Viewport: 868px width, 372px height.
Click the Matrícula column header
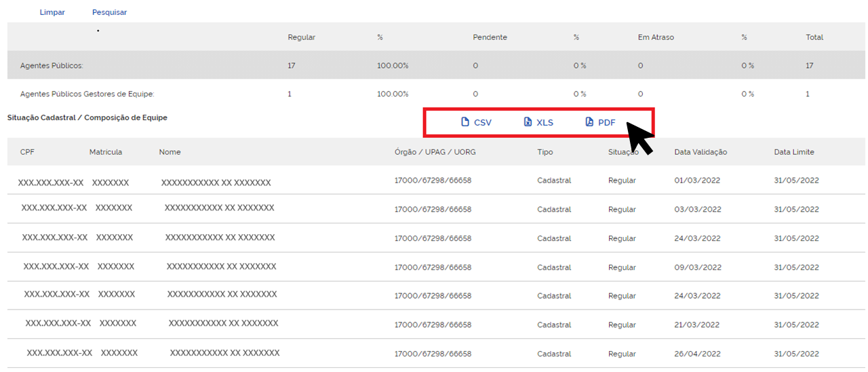point(106,152)
